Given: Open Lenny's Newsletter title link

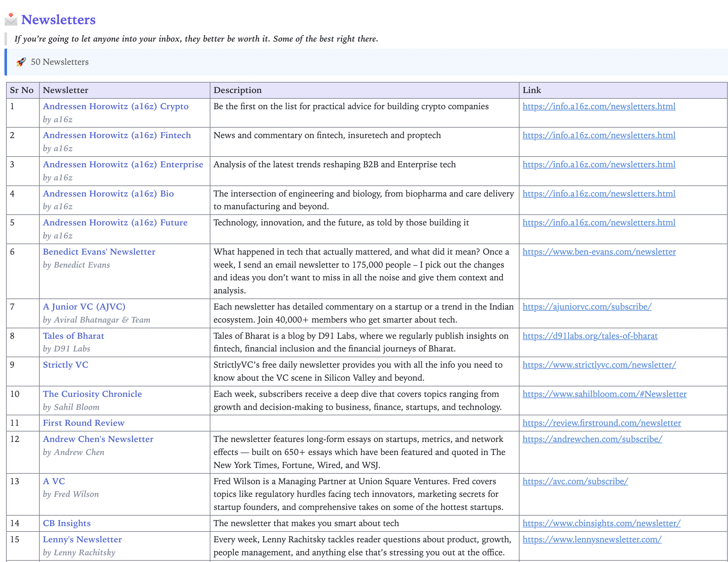Looking at the screenshot, I should 82,540.
